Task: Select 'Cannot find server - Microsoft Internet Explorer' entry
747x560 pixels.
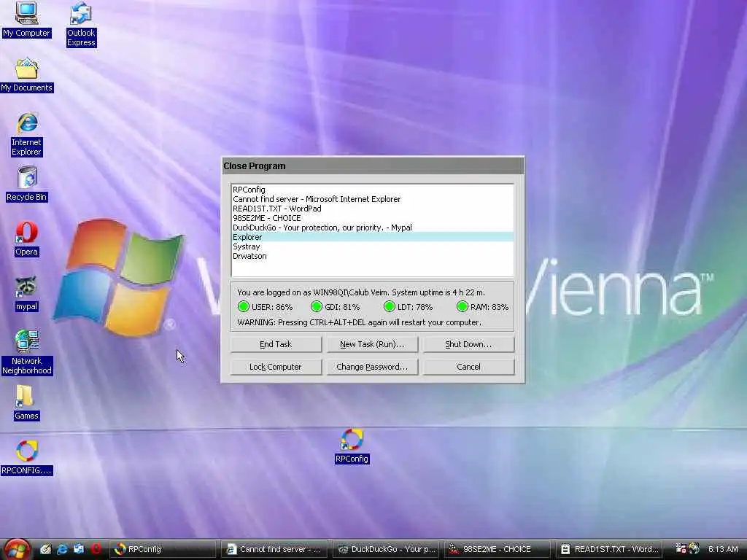Action: click(373, 199)
